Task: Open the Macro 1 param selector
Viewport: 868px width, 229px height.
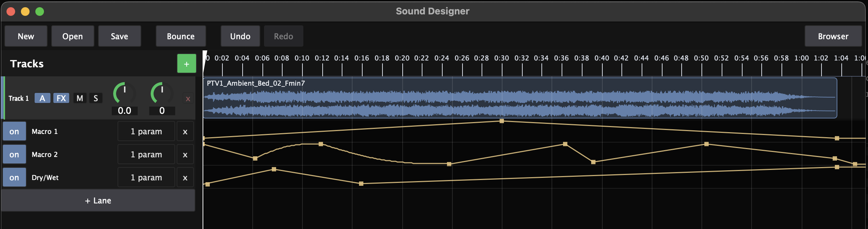Action: [146, 131]
